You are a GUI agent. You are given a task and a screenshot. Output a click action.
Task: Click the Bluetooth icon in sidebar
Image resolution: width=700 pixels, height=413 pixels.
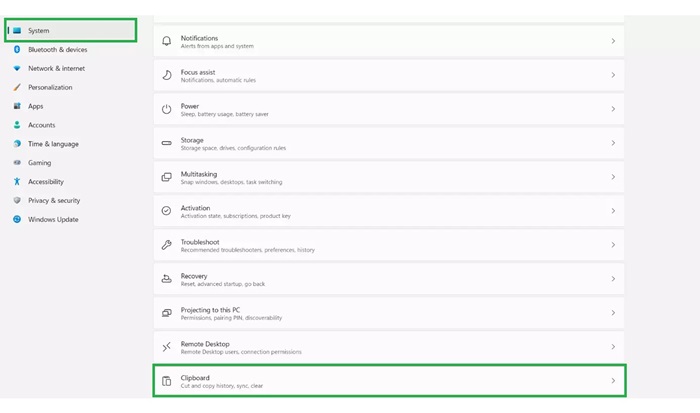[x=17, y=50]
